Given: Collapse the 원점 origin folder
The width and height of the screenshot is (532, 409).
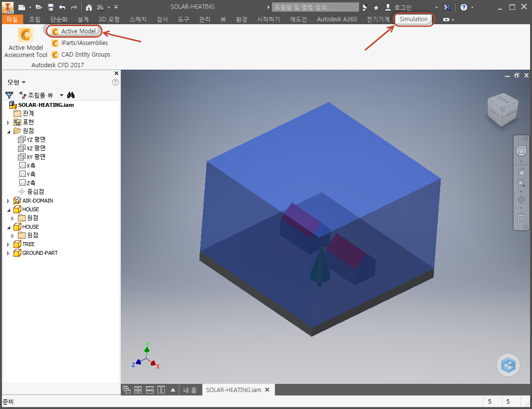Looking at the screenshot, I should tap(9, 131).
